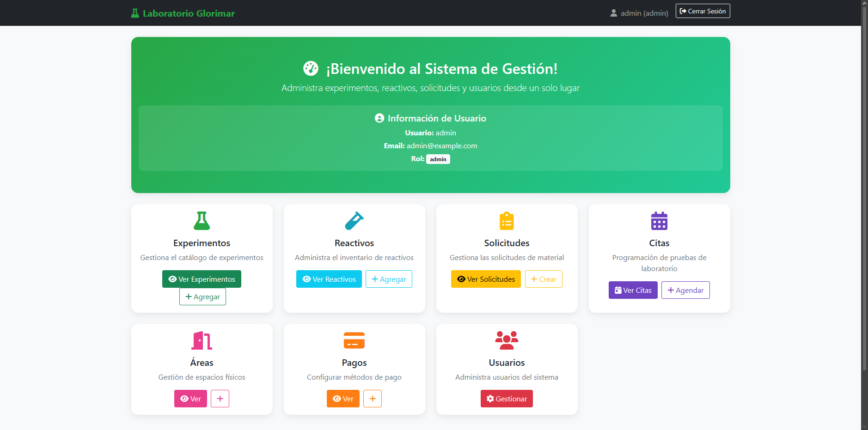Open Gestionar users button

pyautogui.click(x=507, y=399)
